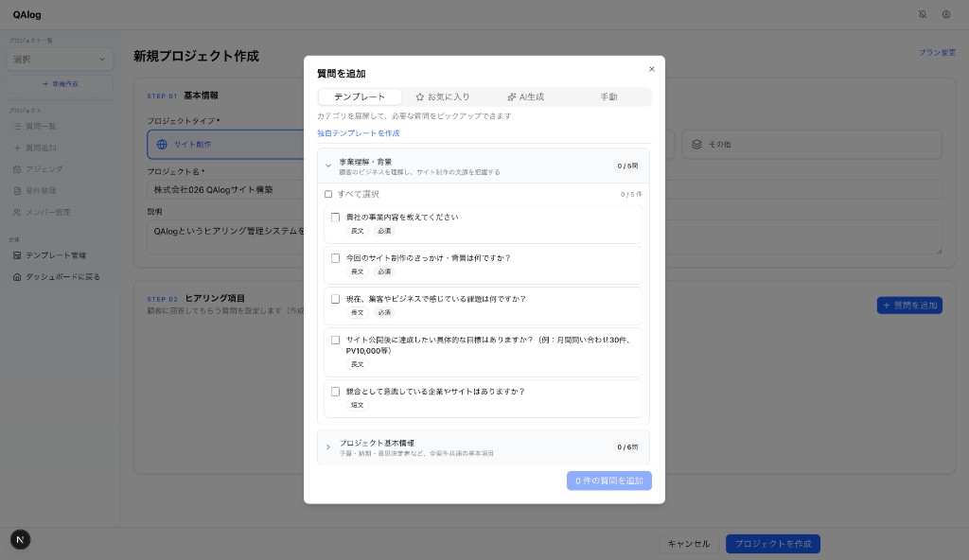Click the 質問一覧 list icon
Viewport: 969px width, 560px height.
(x=17, y=126)
